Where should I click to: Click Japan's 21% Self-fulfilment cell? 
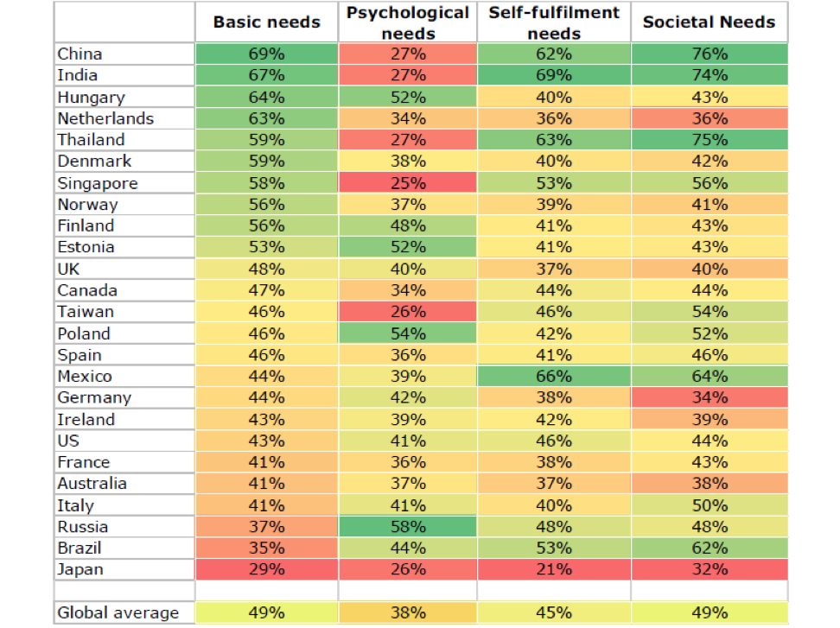pyautogui.click(x=554, y=569)
